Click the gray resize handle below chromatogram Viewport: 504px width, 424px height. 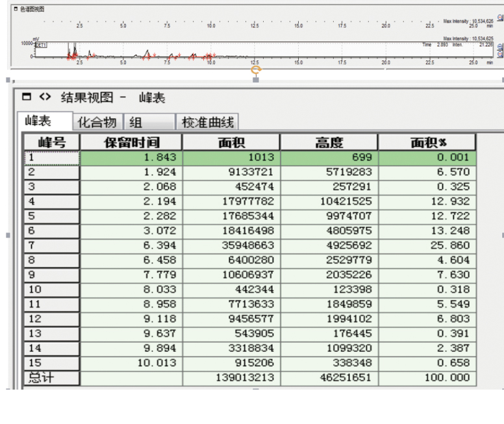pyautogui.click(x=256, y=79)
